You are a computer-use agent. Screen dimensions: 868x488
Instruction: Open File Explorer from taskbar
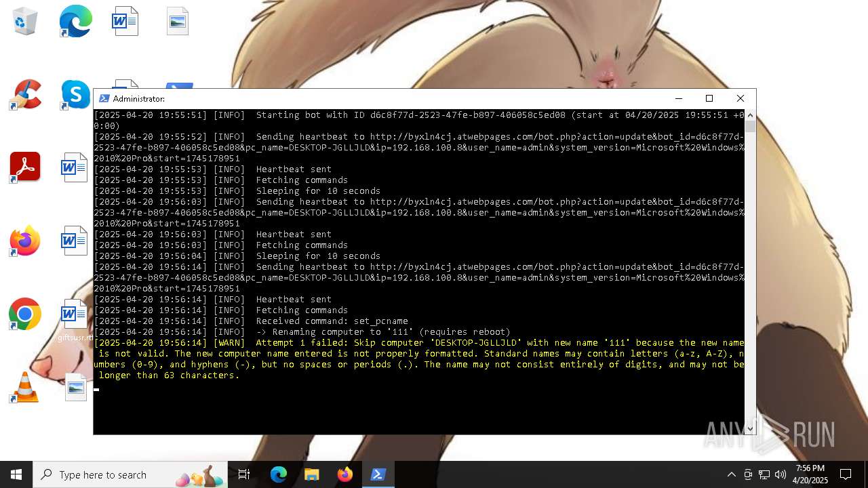[x=312, y=474]
